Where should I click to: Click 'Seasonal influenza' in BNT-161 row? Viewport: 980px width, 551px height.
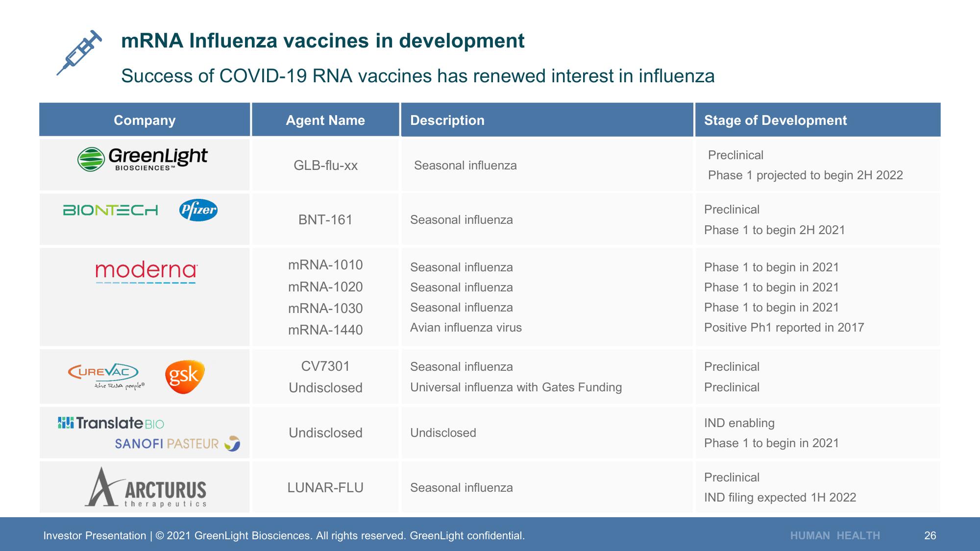point(461,220)
